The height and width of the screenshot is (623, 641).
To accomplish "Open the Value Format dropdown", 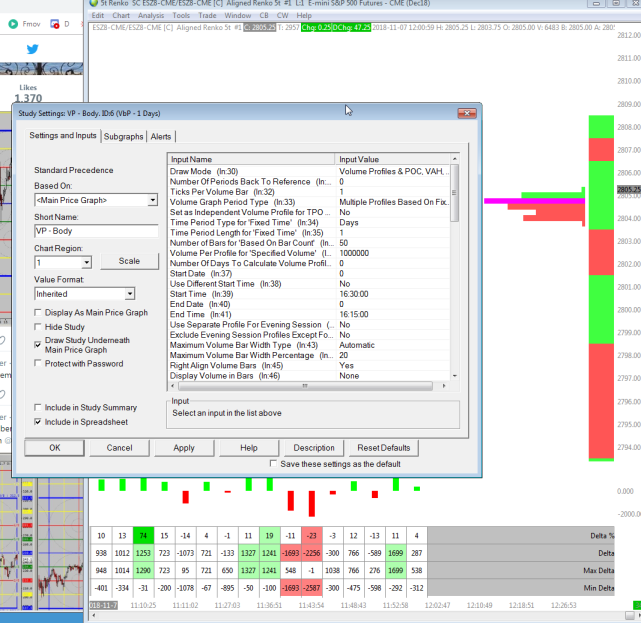I will pyautogui.click(x=130, y=294).
